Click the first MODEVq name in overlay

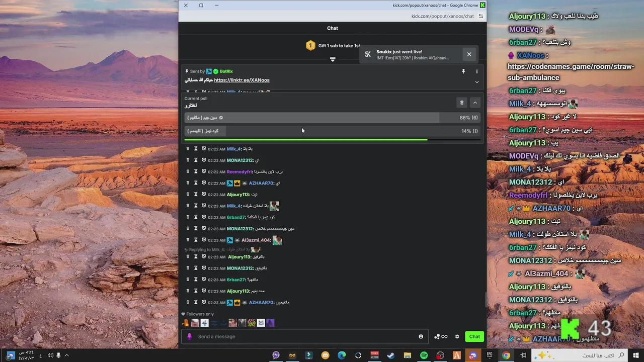point(523,29)
